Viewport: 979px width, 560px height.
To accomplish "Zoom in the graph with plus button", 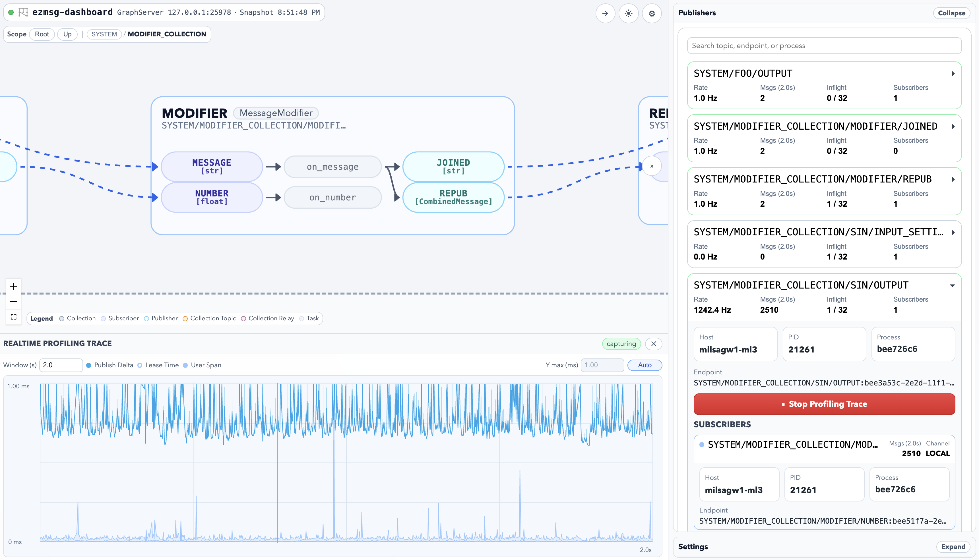I will click(x=13, y=286).
